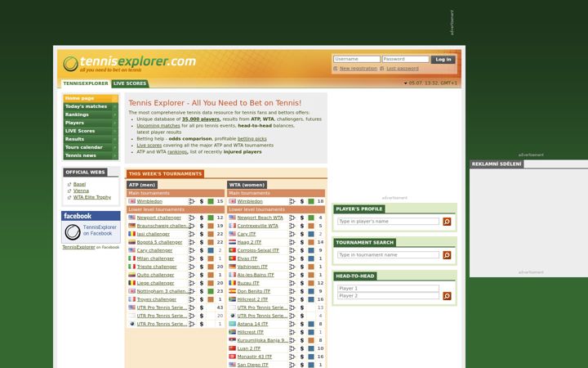Follow the Vienna official web link
Viewport: 588px width, 368px height.
point(81,191)
